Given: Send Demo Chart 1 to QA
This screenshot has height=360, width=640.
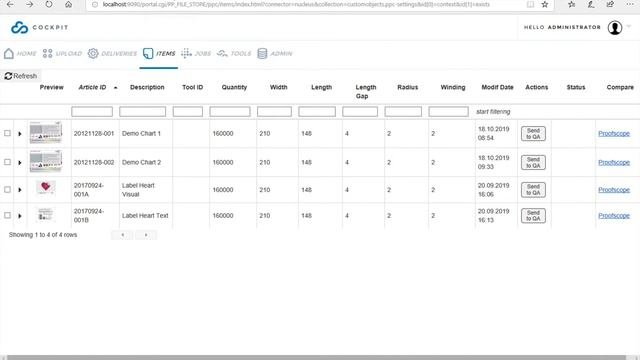Looking at the screenshot, I should [x=533, y=133].
